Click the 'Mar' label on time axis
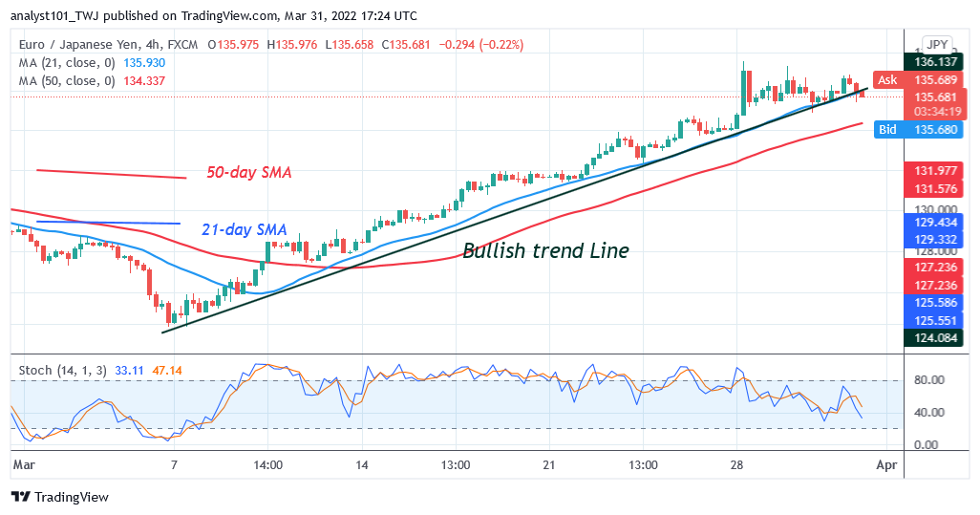980x515 pixels. click(24, 465)
